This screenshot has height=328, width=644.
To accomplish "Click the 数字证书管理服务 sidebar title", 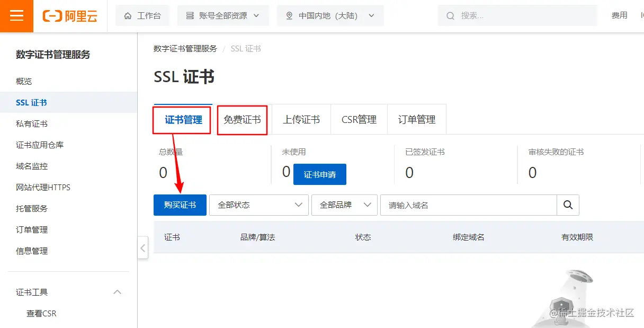I will pyautogui.click(x=53, y=55).
